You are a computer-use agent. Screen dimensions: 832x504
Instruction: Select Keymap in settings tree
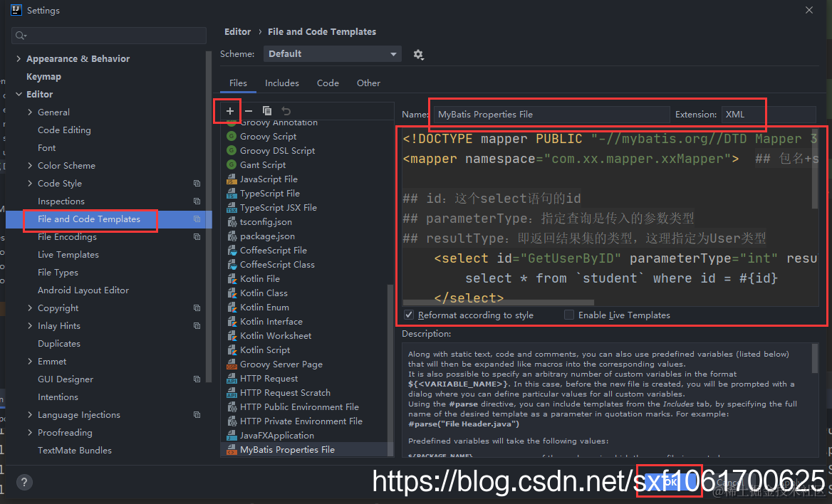point(43,77)
